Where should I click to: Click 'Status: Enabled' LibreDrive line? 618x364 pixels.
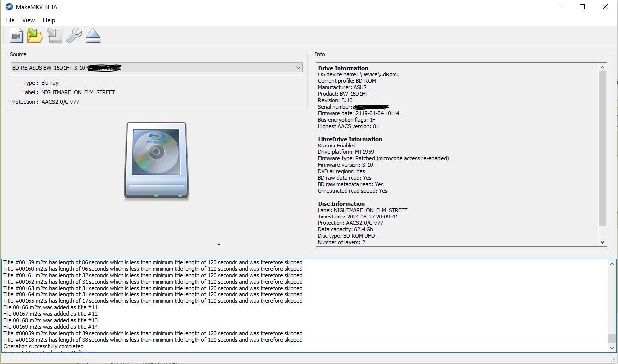click(337, 146)
